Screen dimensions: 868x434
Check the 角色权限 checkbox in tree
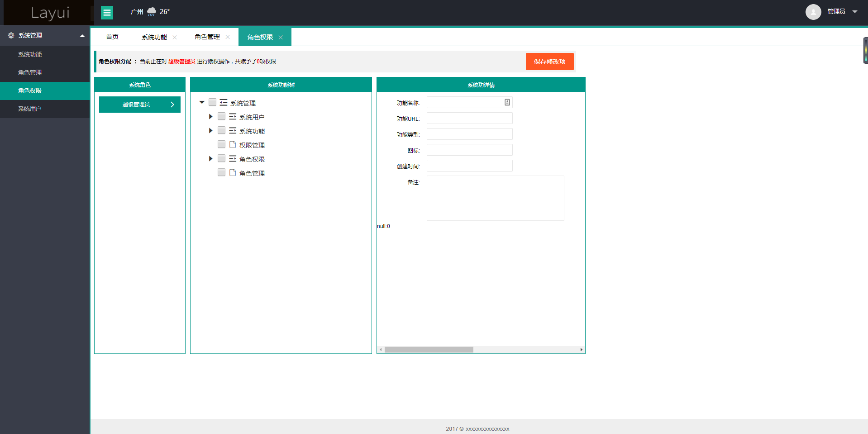pos(221,158)
